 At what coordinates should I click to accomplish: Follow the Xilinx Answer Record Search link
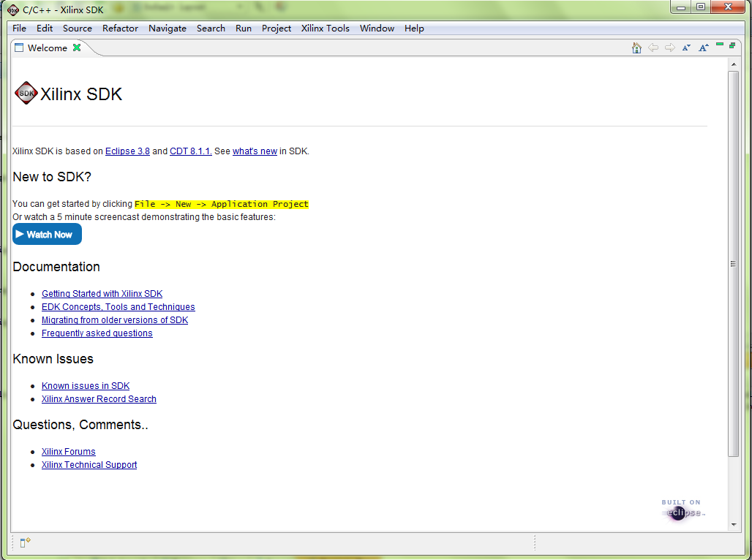pyautogui.click(x=99, y=399)
